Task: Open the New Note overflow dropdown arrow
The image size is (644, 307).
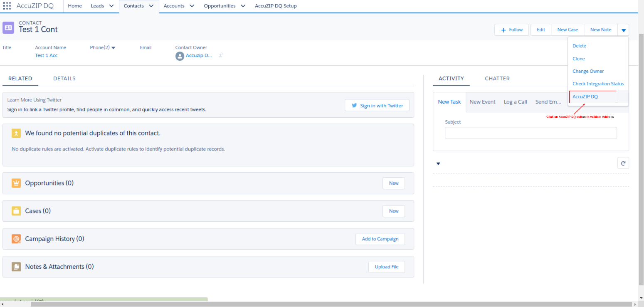Action: (x=624, y=30)
